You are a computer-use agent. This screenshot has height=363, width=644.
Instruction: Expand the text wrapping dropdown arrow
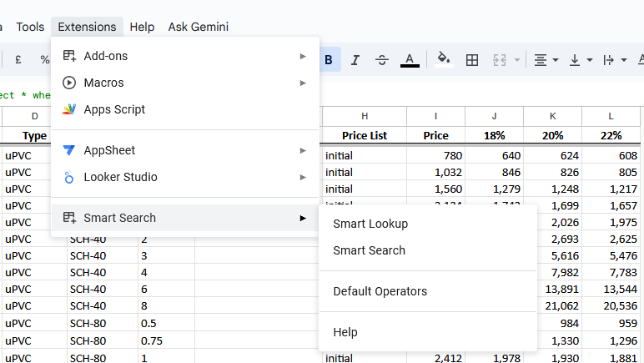(x=623, y=60)
